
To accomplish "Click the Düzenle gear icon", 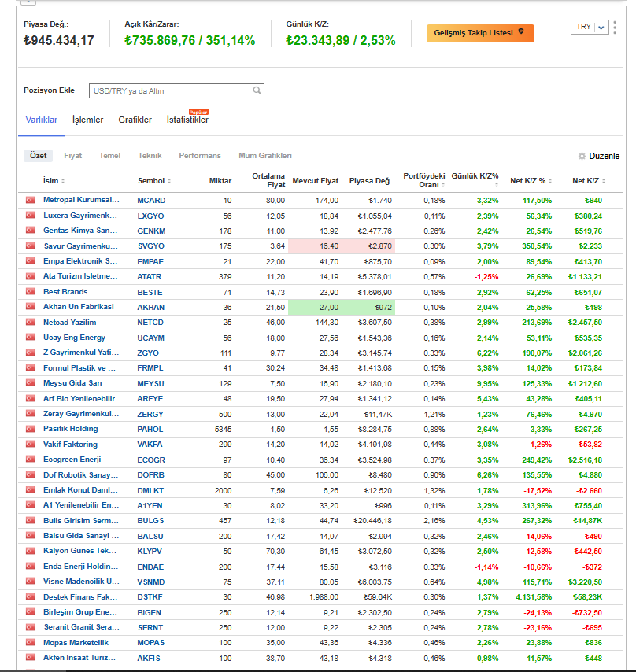I will click(582, 156).
